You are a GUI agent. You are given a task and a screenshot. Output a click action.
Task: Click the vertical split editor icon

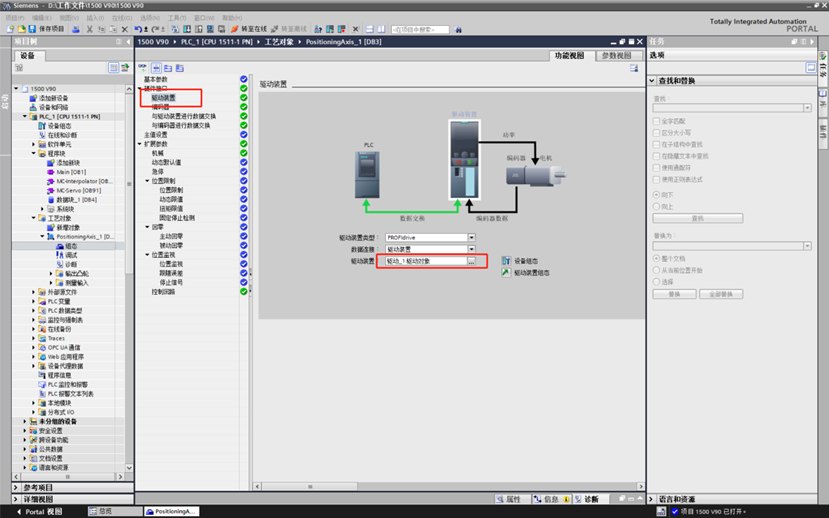(x=381, y=29)
